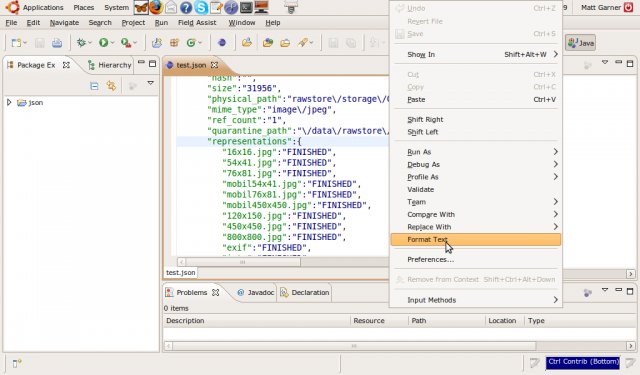Switch to the Hierarchy tab

(109, 65)
